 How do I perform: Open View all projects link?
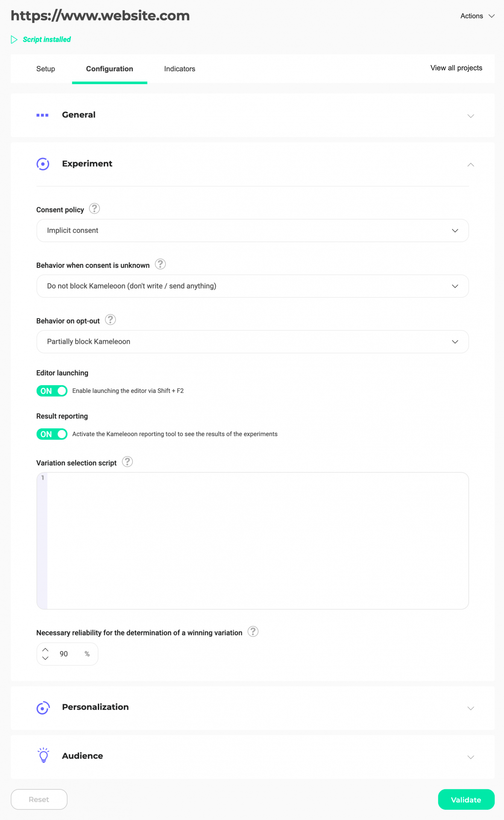[456, 68]
